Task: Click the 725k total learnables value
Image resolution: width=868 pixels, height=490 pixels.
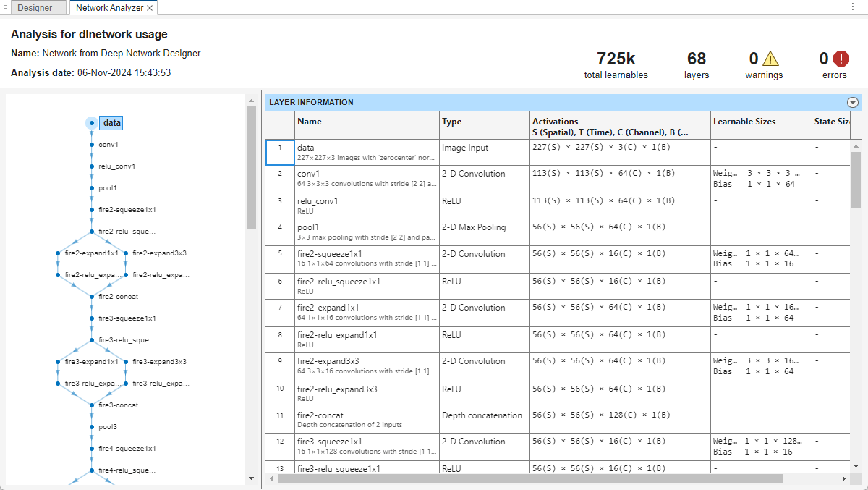Action: [x=616, y=59]
